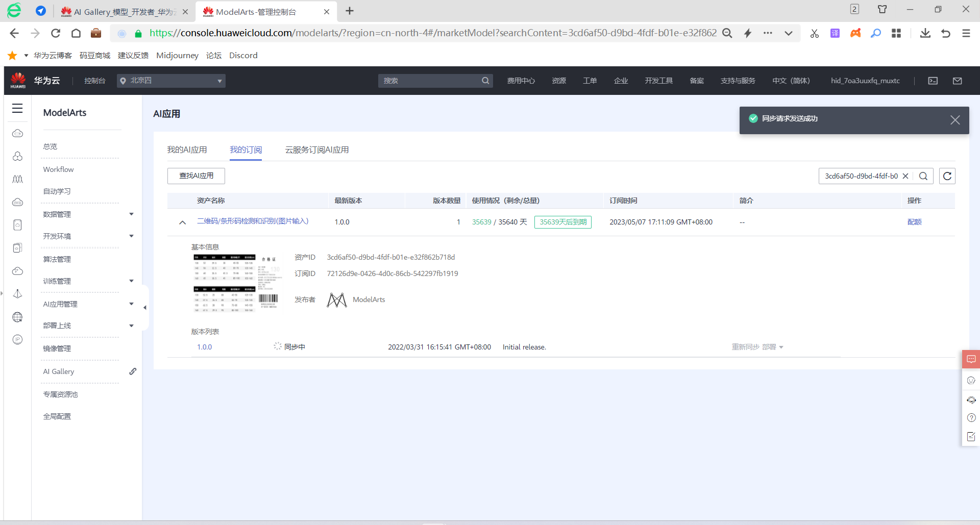The height and width of the screenshot is (525, 980).
Task: Open the Huawei Cloud Shell terminal icon
Action: pyautogui.click(x=933, y=81)
